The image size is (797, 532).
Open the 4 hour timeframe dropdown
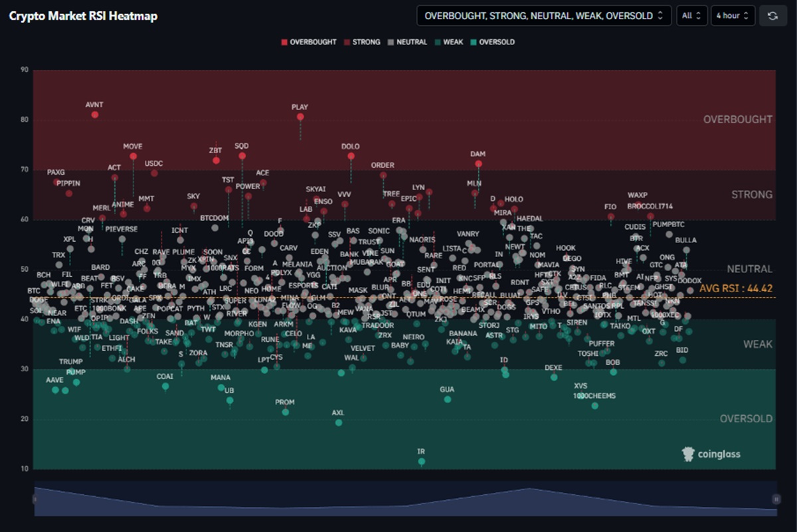(x=733, y=16)
